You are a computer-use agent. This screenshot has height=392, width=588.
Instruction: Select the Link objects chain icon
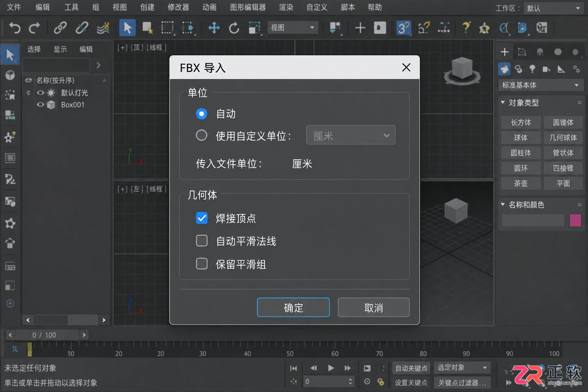[x=60, y=28]
